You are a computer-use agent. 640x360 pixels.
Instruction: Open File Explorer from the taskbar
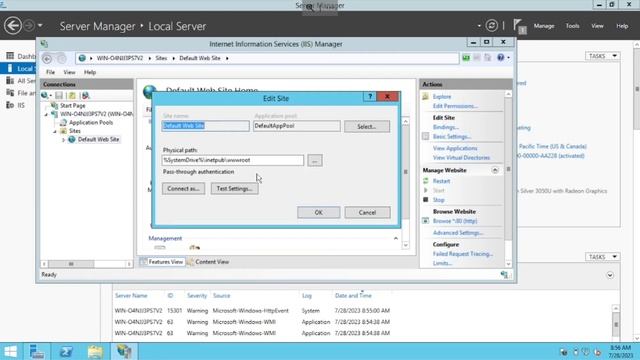(x=95, y=351)
